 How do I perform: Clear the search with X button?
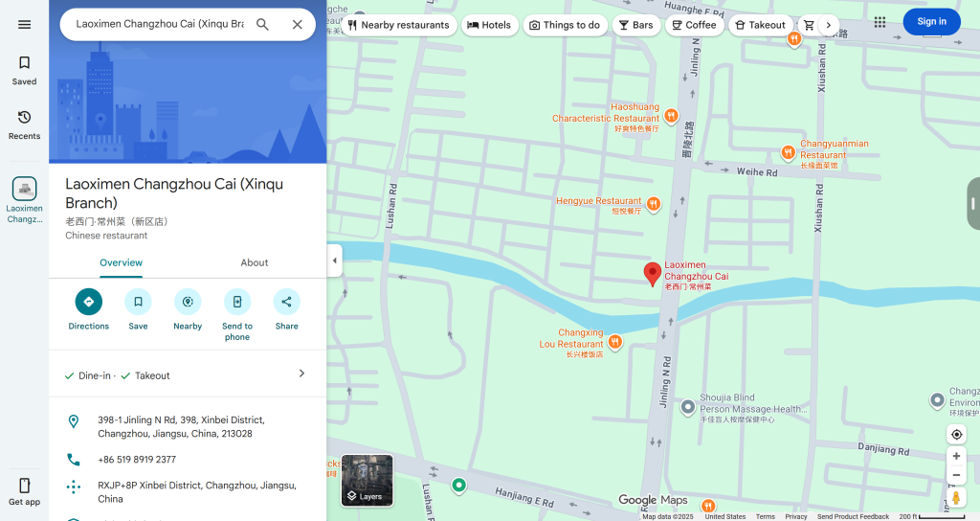pyautogui.click(x=297, y=25)
